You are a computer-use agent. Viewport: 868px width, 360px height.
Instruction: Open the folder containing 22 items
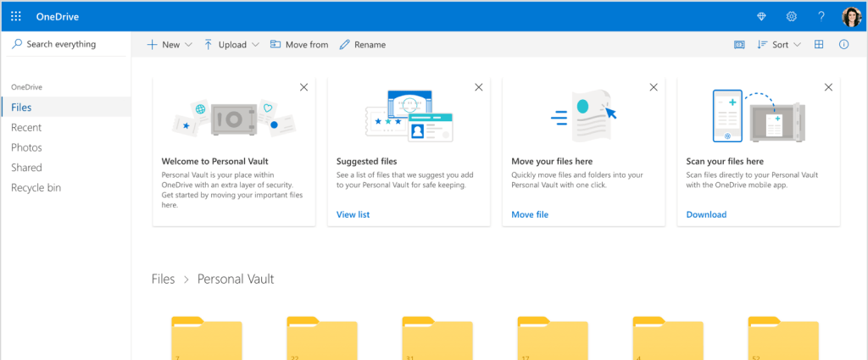pyautogui.click(x=322, y=338)
